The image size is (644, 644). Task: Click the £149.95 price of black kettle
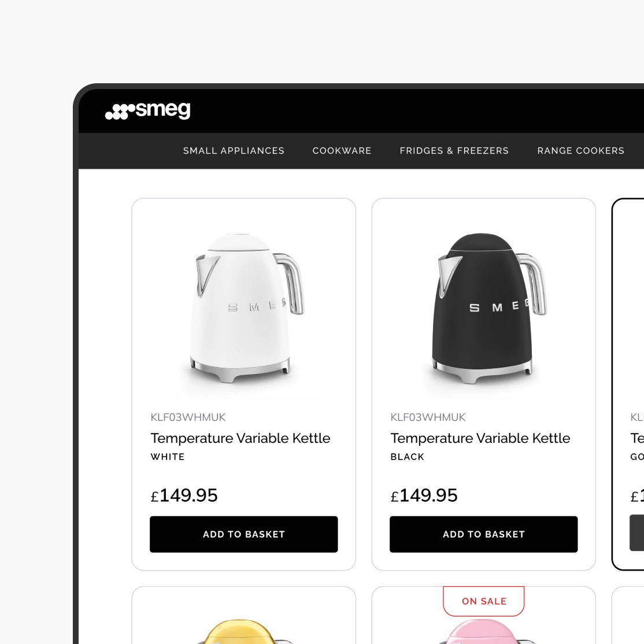point(424,495)
